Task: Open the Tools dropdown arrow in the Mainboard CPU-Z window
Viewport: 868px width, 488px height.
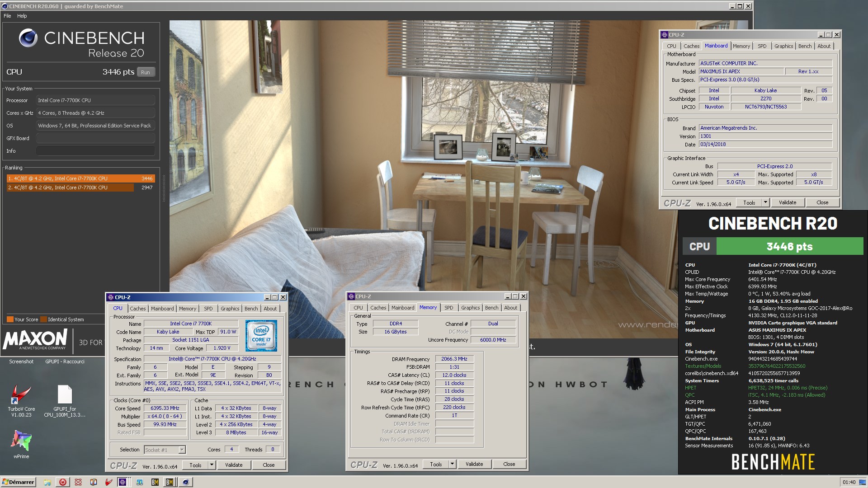Action: coord(765,202)
